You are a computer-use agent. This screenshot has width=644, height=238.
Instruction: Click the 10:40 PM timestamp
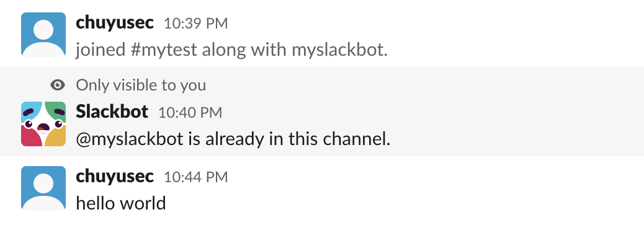tap(190, 113)
